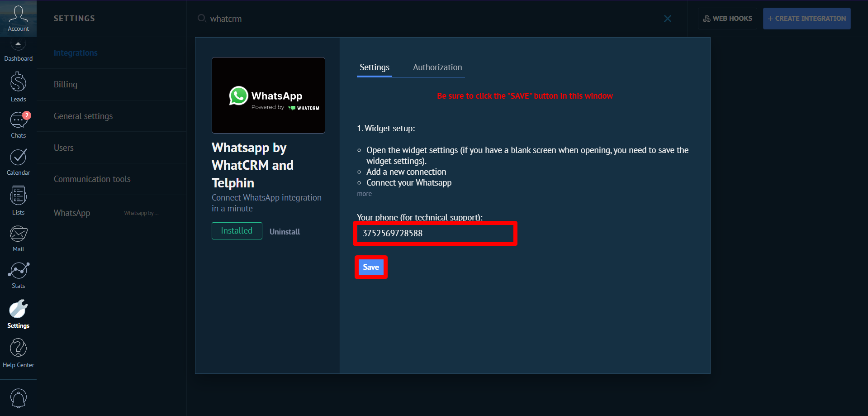Switch to the Authorization tab
This screenshot has height=416, width=868.
click(437, 67)
